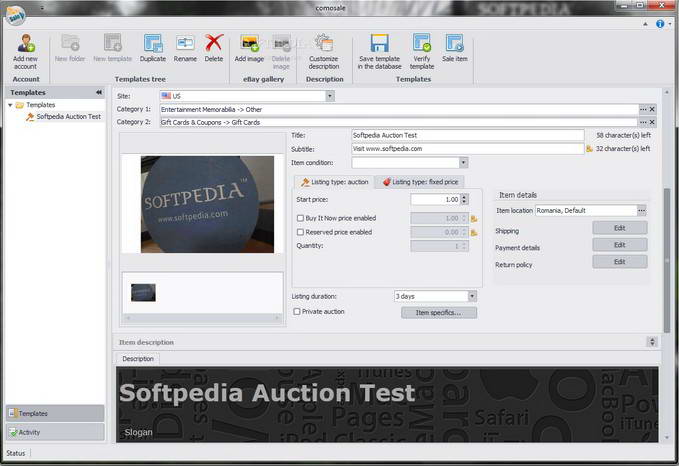Open the blue info help icon
679x466 pixels.
coord(660,24)
